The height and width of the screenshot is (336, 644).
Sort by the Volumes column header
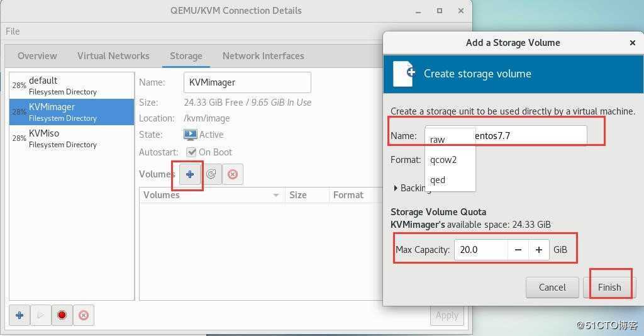211,194
